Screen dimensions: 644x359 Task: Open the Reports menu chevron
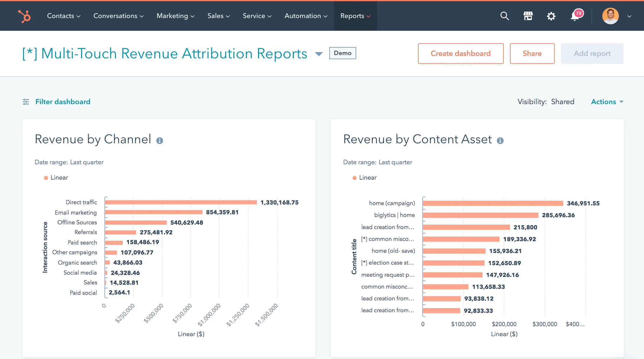[369, 16]
